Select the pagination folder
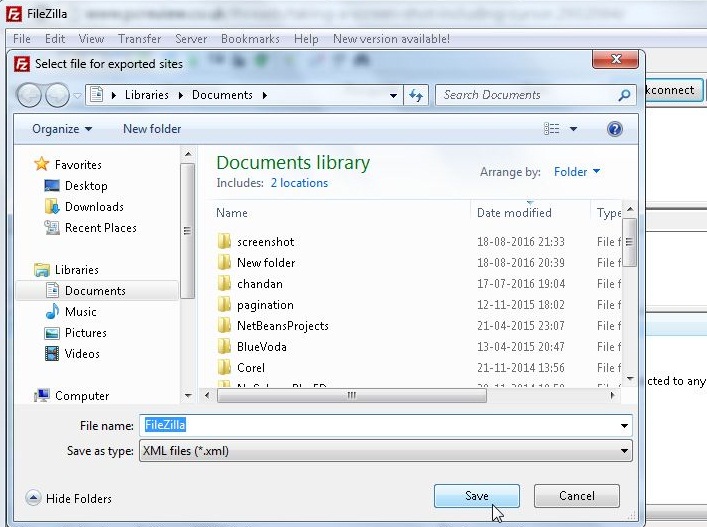The height and width of the screenshot is (527, 707). tap(255, 305)
